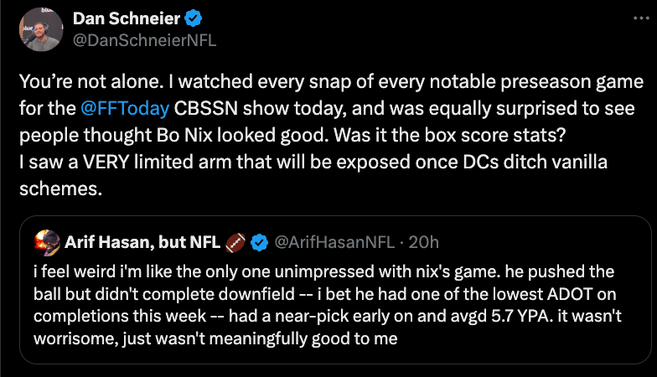The height and width of the screenshot is (377, 657).
Task: Click the word "schemes." ending the tweet
Action: click(x=61, y=189)
